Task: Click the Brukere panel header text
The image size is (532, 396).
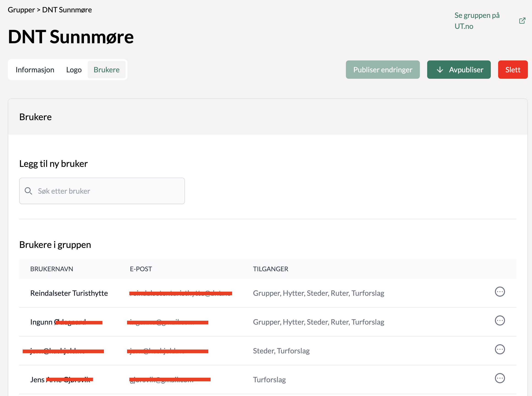Action: point(35,117)
